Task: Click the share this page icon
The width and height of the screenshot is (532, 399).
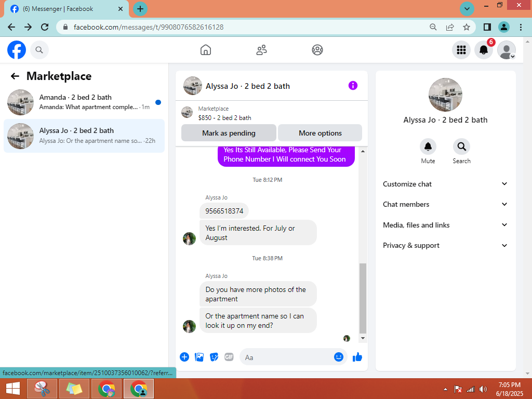Action: click(450, 27)
